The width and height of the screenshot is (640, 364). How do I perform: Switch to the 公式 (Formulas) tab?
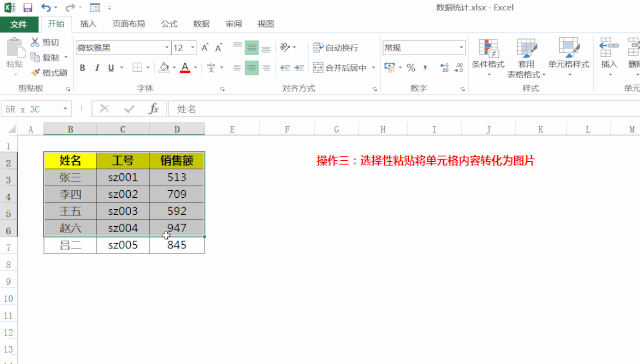169,24
